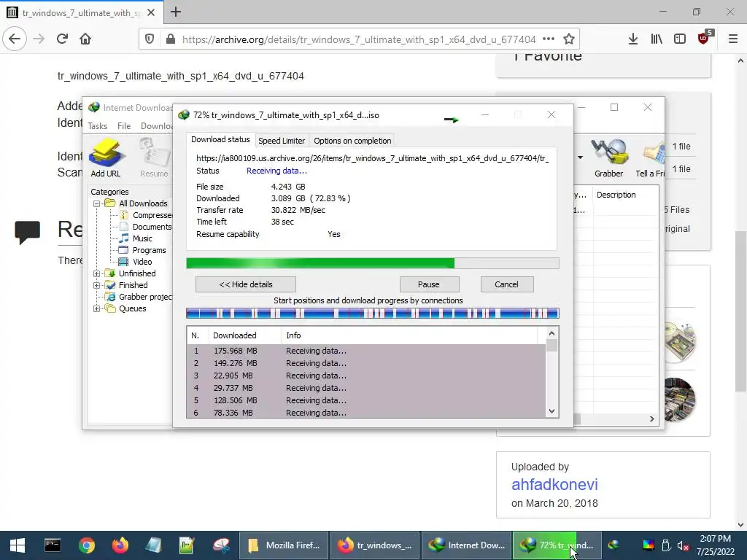Open uploader ahfadkonevi profile link
The image size is (747, 560).
(554, 484)
